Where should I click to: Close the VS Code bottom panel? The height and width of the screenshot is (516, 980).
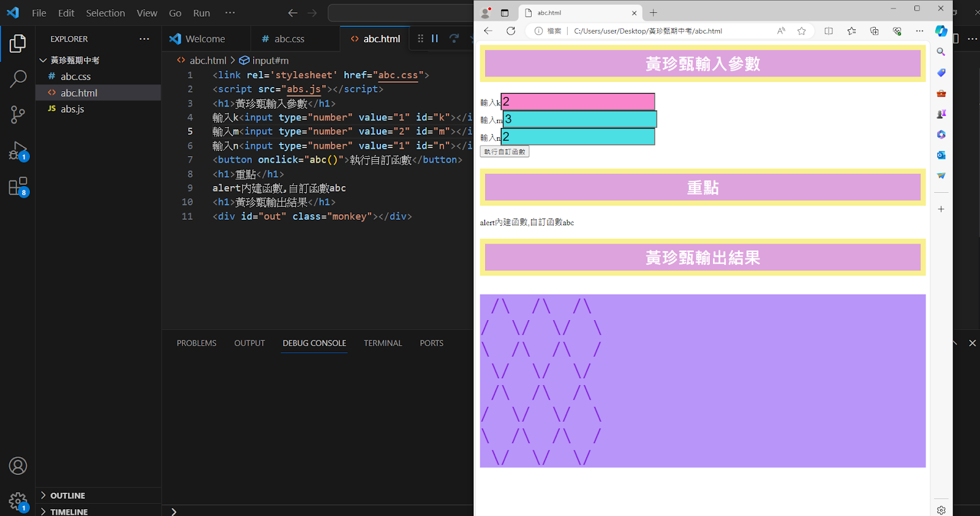973,343
